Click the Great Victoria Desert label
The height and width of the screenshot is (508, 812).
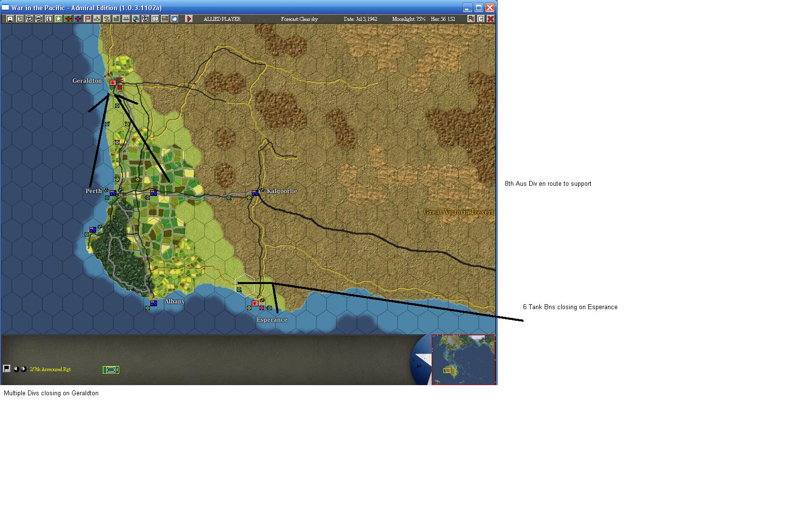[459, 212]
